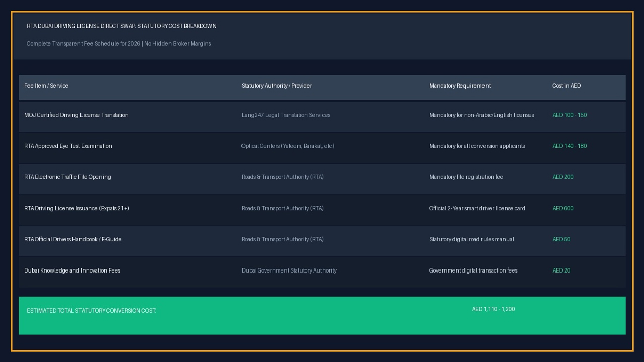The image size is (644, 362).
Task: Select 'MOJ Certified Driving License Translation' row label
Action: [76, 115]
